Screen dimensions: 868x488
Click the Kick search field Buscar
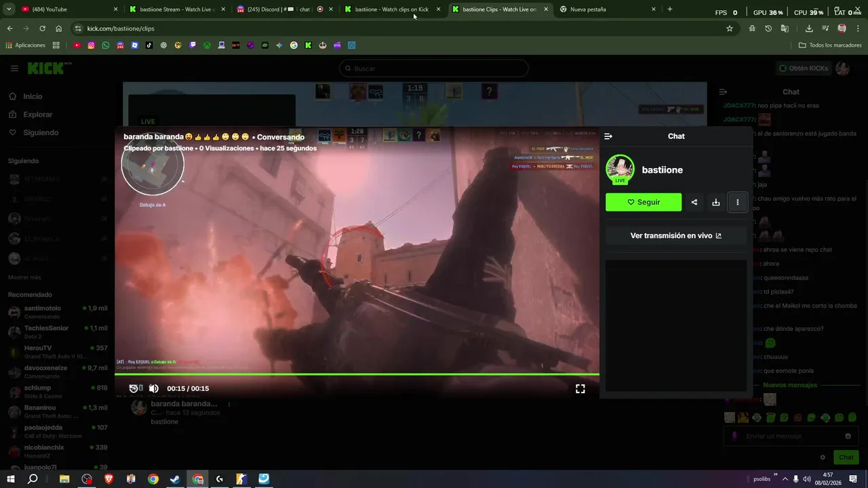[x=434, y=68]
